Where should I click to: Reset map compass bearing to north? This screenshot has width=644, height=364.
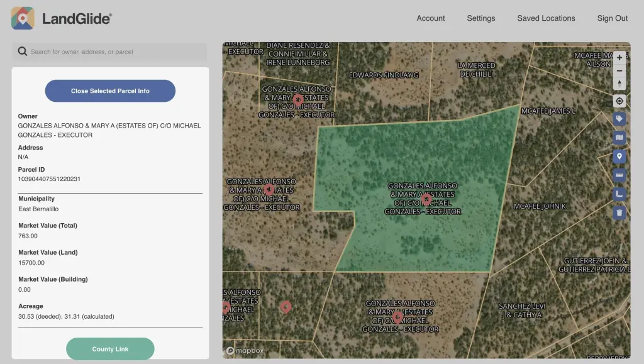click(619, 84)
